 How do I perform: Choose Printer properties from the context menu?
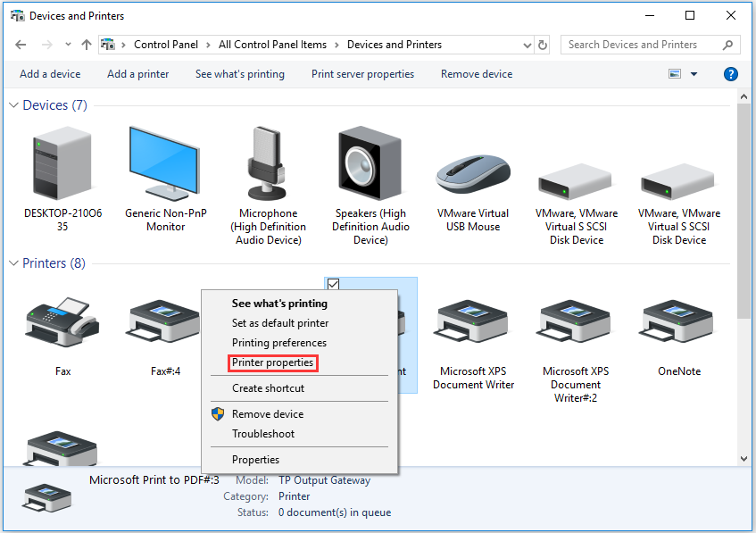[272, 362]
